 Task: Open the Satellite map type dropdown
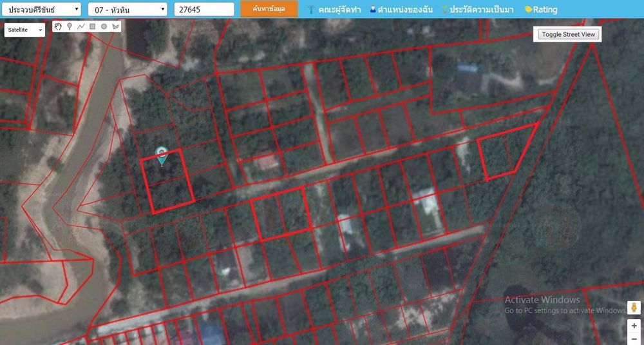click(24, 30)
